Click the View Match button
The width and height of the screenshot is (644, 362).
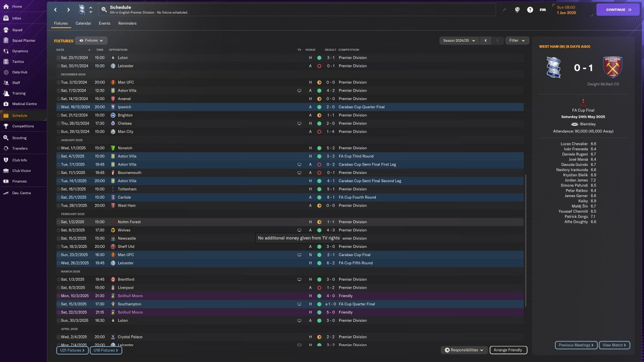tap(614, 345)
